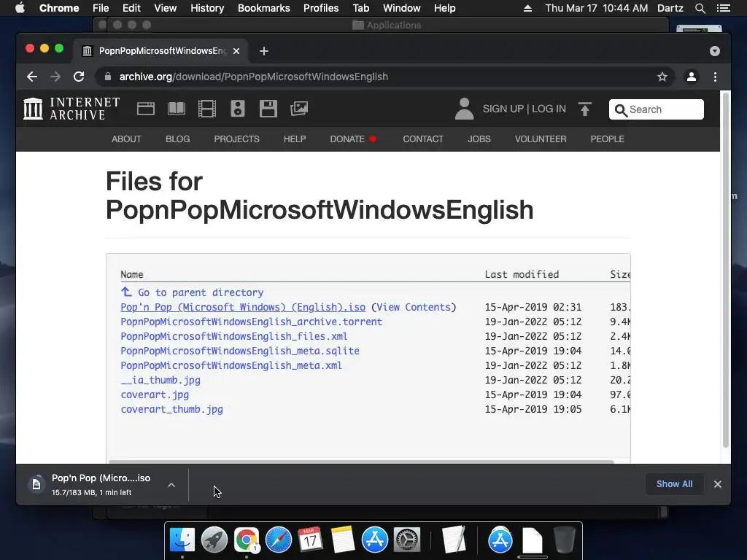
Task: Click the user avatar icon
Action: [464, 109]
